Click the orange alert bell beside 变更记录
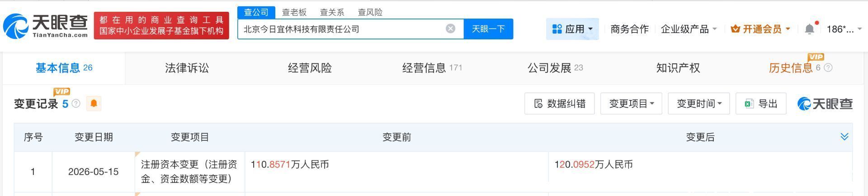The image size is (868, 196). [94, 104]
